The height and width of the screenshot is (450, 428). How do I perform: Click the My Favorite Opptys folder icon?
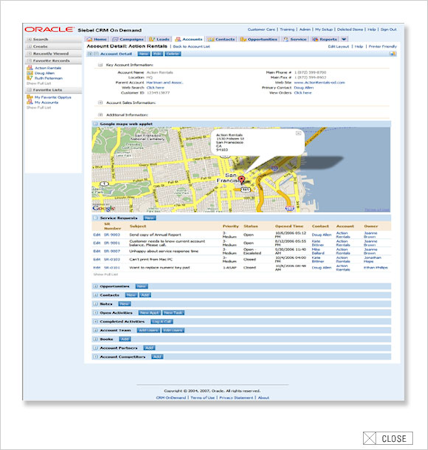coord(30,97)
